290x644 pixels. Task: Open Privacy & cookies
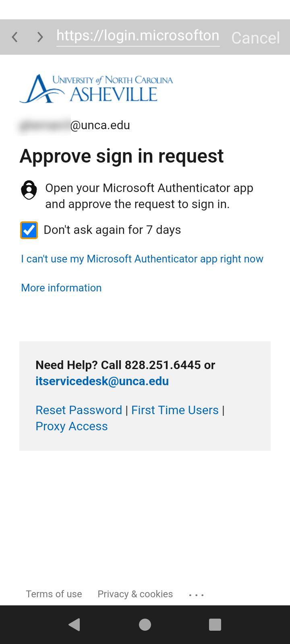135,594
